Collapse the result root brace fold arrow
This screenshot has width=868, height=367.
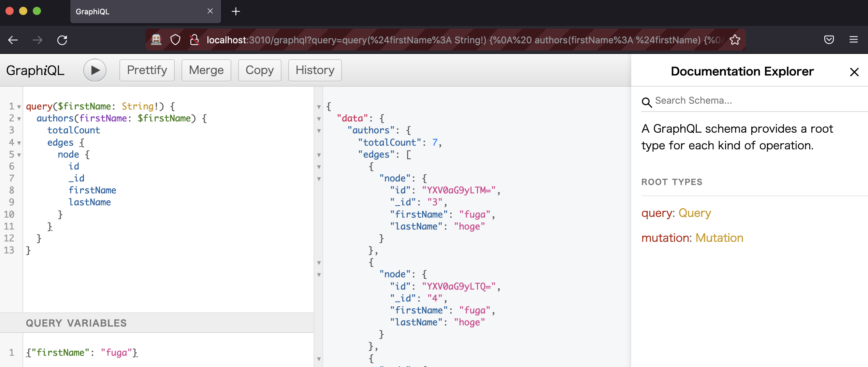point(319,107)
